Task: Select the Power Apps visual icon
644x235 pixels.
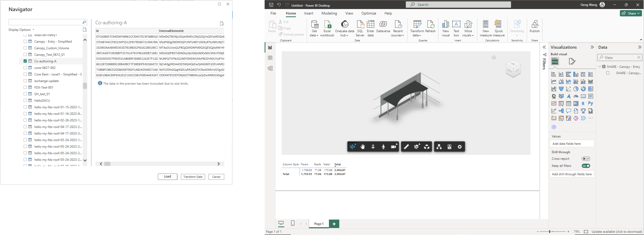Action: click(576, 118)
